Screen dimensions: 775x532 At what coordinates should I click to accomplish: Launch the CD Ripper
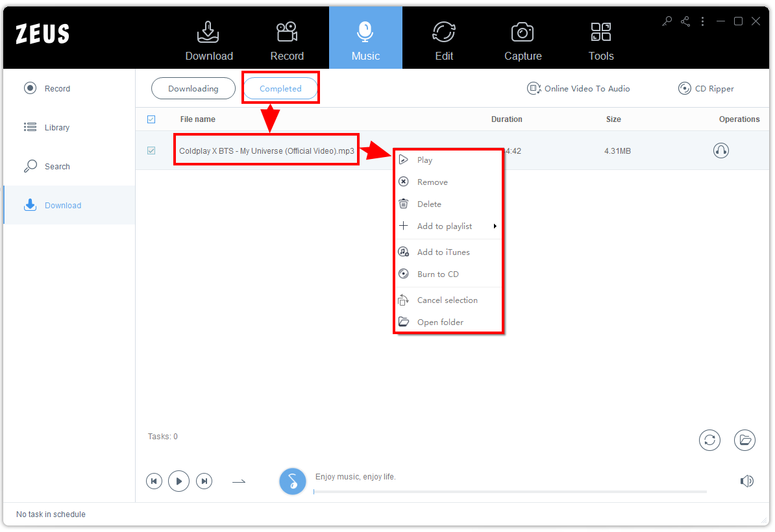[706, 88]
